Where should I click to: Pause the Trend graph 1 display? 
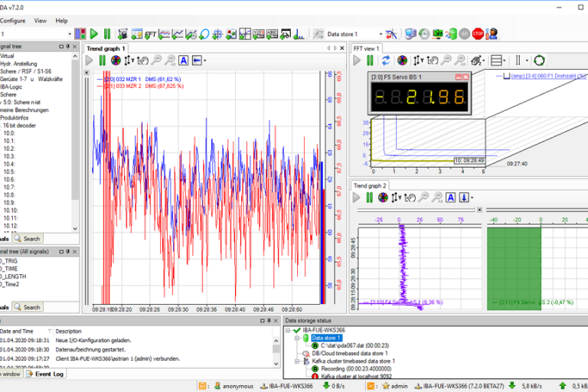(x=102, y=60)
